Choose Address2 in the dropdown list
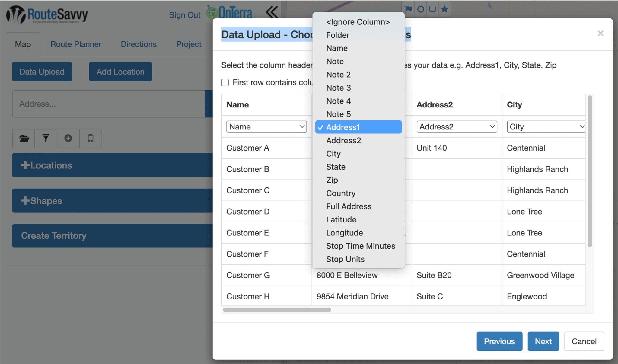This screenshot has width=618, height=364. (x=358, y=140)
